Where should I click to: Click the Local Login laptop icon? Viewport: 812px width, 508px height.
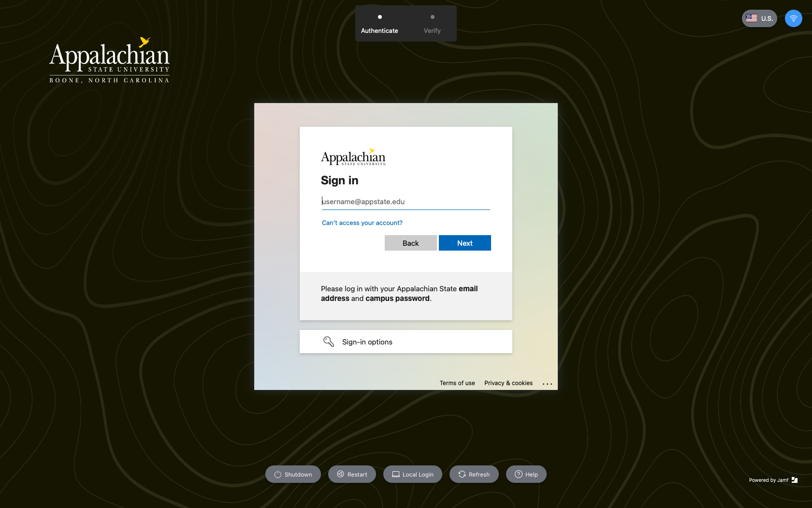(396, 474)
